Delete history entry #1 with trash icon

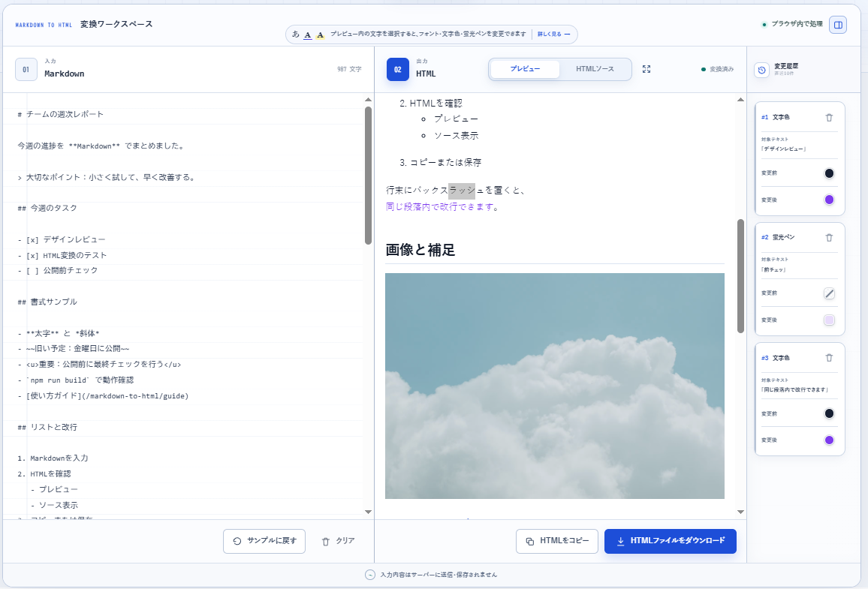829,117
